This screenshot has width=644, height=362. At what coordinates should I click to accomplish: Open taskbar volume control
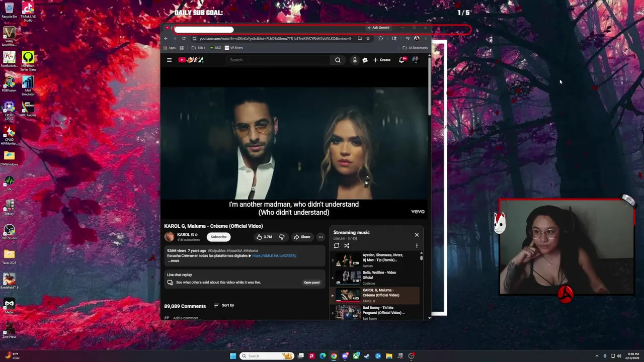[618, 356]
